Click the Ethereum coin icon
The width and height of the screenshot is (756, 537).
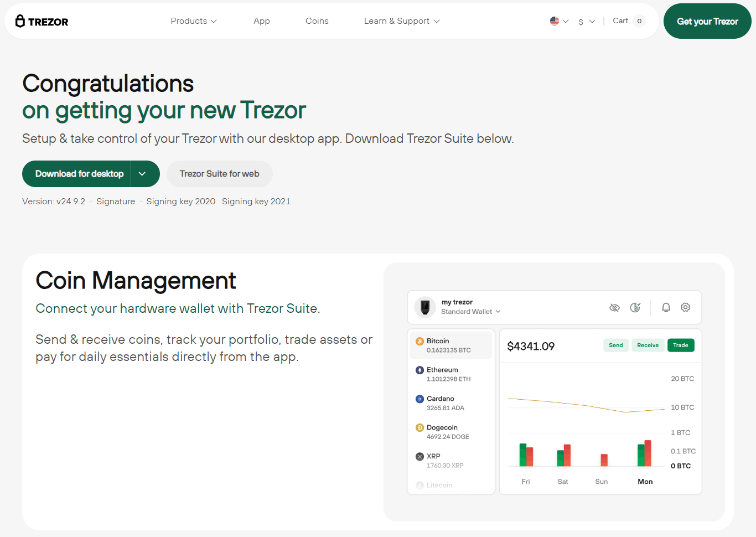pos(420,370)
